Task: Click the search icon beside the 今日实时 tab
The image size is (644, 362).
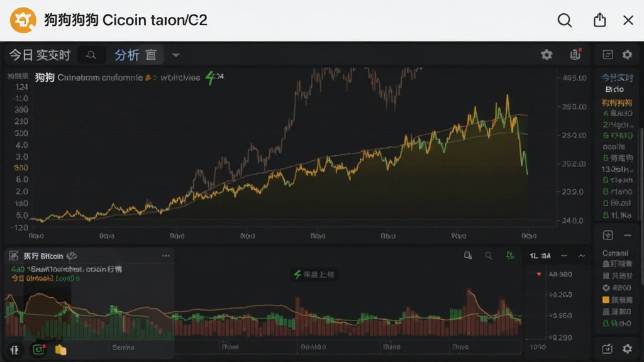Action: 91,55
